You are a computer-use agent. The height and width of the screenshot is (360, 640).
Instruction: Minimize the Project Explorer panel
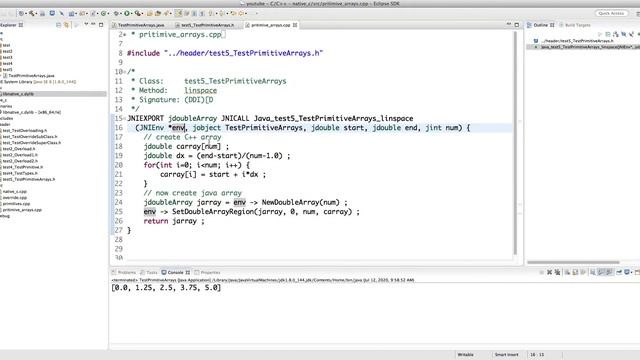coord(93,24)
